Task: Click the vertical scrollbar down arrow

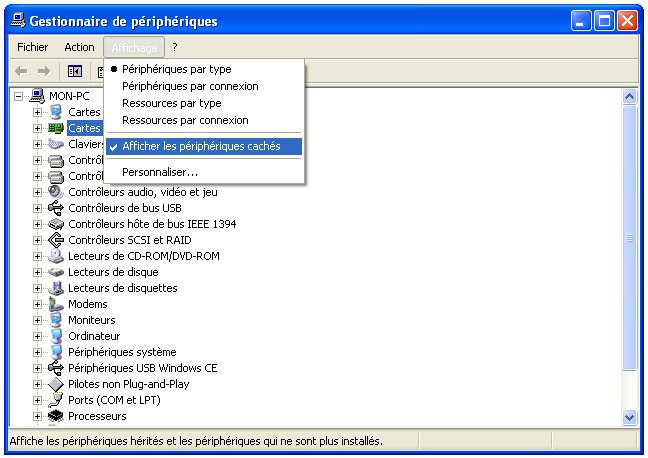Action: tap(630, 417)
